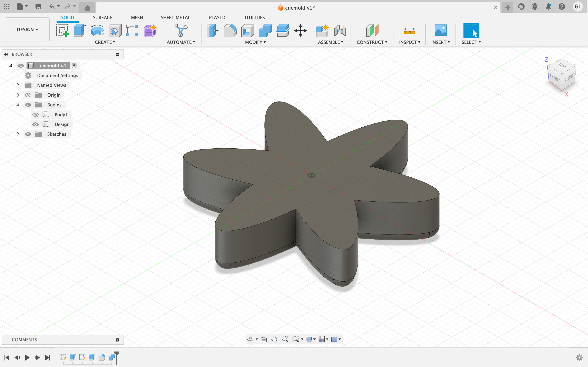Open the DESIGN workspace dropdown
588x367 pixels.
click(27, 30)
